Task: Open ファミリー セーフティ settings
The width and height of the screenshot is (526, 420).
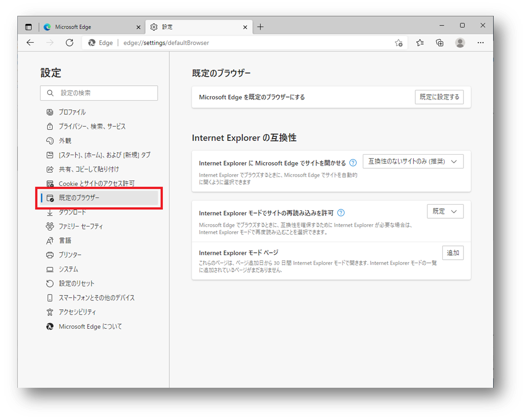Action: click(x=99, y=227)
